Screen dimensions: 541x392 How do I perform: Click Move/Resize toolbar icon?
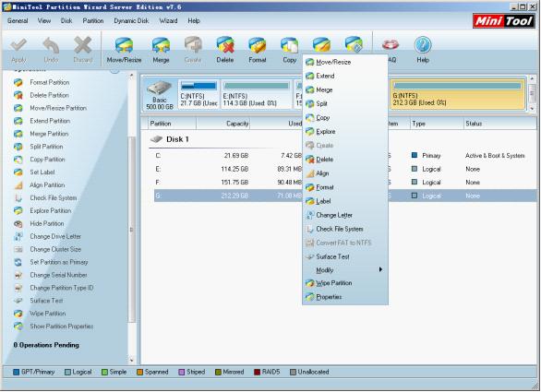(x=124, y=50)
